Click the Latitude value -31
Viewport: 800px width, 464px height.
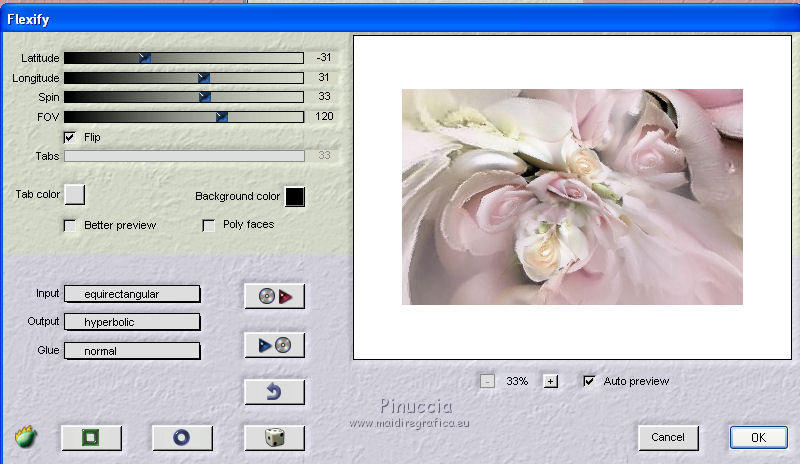(323, 58)
